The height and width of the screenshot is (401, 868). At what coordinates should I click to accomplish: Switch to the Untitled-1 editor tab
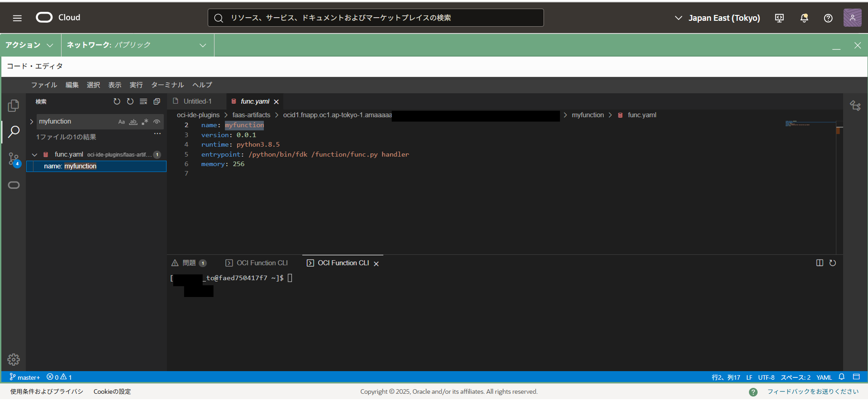[x=197, y=101]
